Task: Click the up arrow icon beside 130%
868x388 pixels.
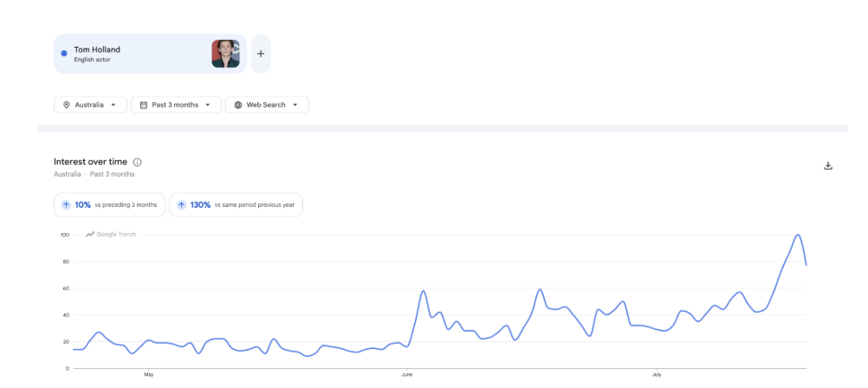Action: (x=181, y=204)
